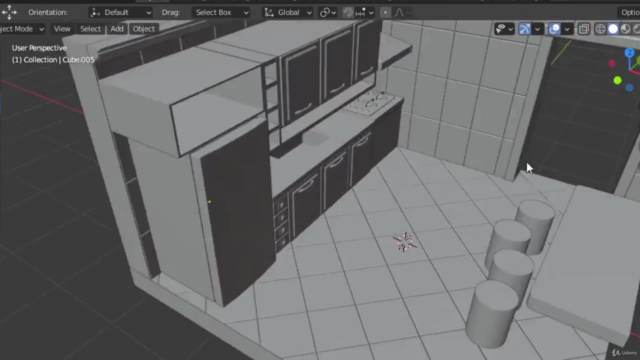Toggle proportional editing
The image size is (640, 360).
coord(385,13)
